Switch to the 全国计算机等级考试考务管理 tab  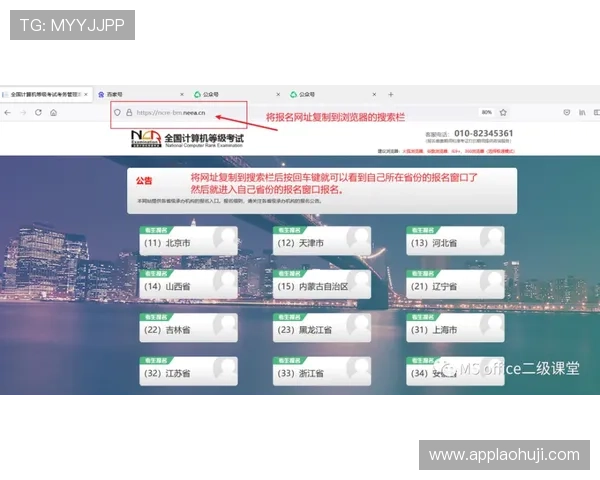coord(46,95)
